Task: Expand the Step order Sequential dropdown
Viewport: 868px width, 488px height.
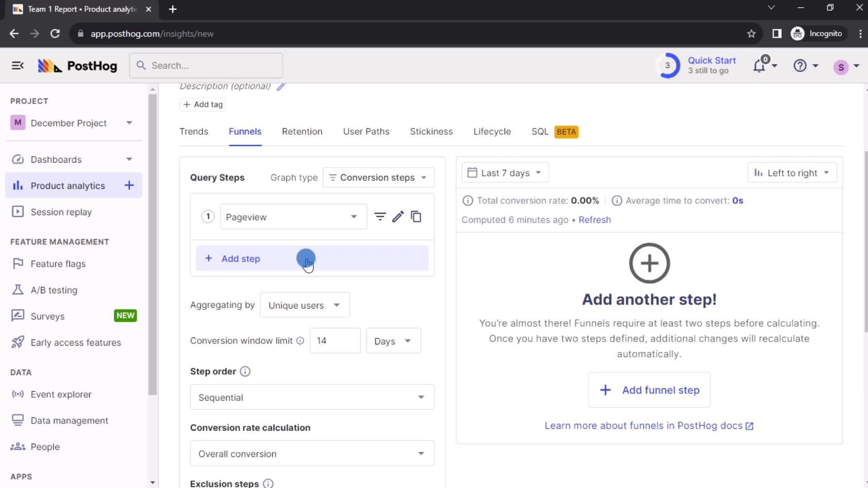Action: point(312,398)
